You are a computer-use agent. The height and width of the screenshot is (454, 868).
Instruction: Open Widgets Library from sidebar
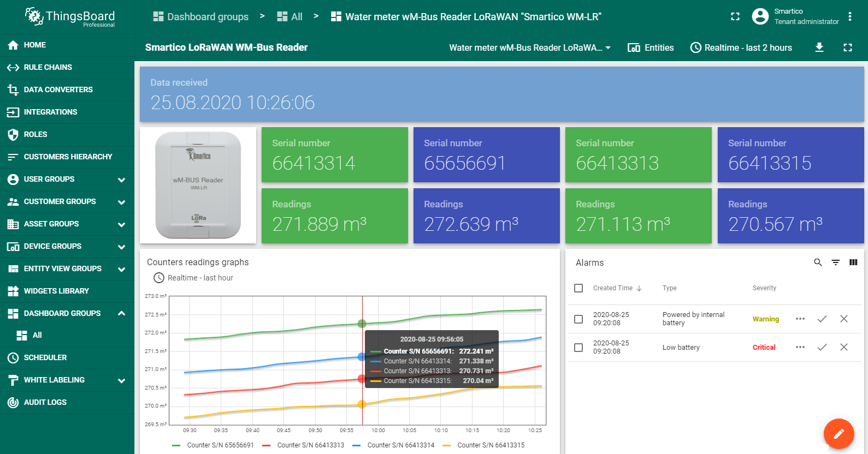[x=56, y=291]
